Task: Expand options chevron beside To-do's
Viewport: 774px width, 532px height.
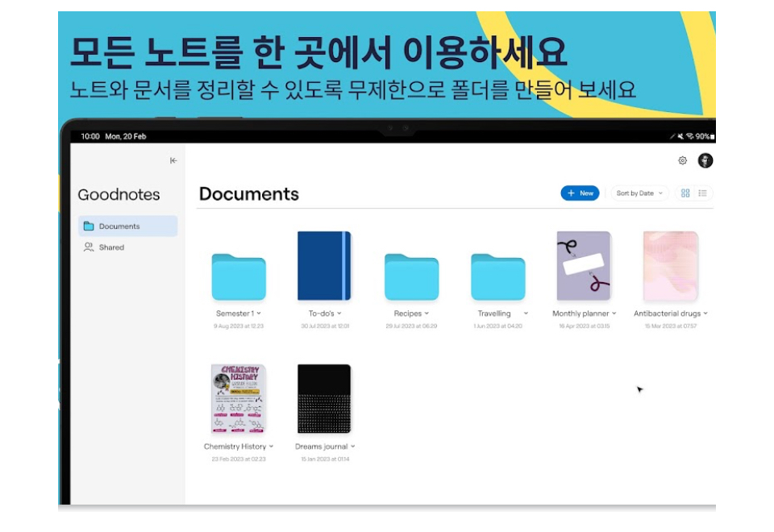Action: click(339, 314)
